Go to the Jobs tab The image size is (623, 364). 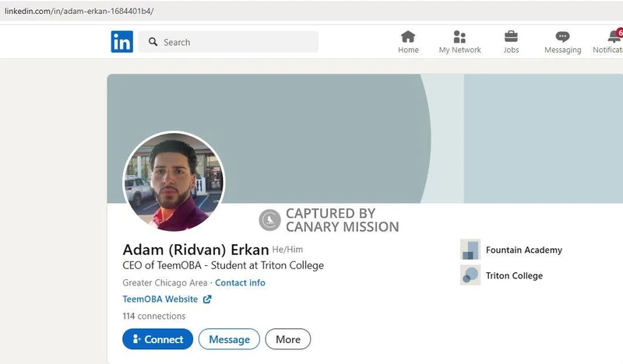[511, 42]
